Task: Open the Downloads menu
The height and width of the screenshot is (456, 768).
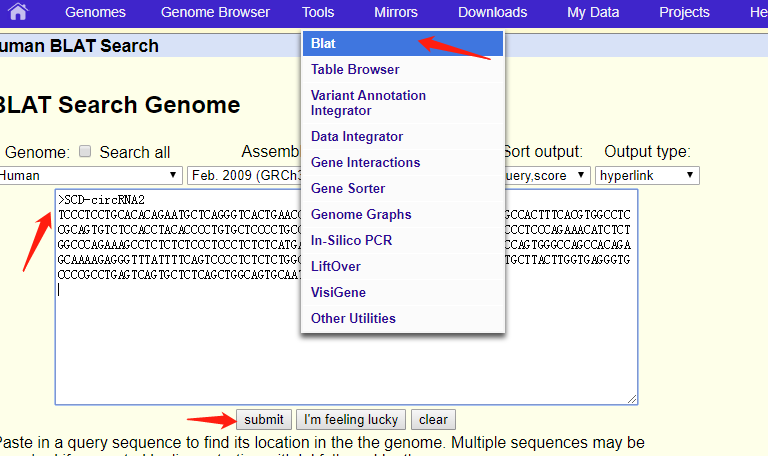Action: point(492,12)
